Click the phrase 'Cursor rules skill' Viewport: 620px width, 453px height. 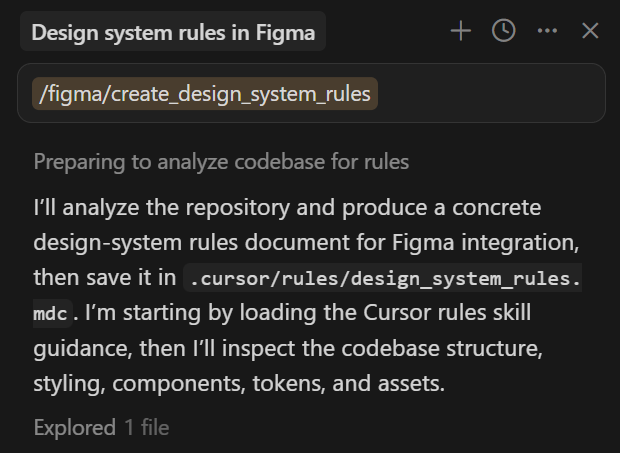click(447, 313)
